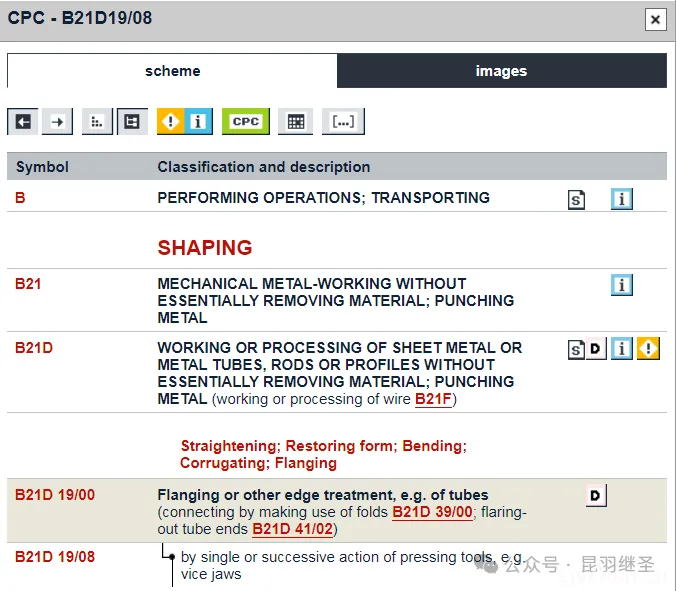Click the B21D 19/08 symbol entry
Viewport: 676px width, 591px height.
pos(55,556)
